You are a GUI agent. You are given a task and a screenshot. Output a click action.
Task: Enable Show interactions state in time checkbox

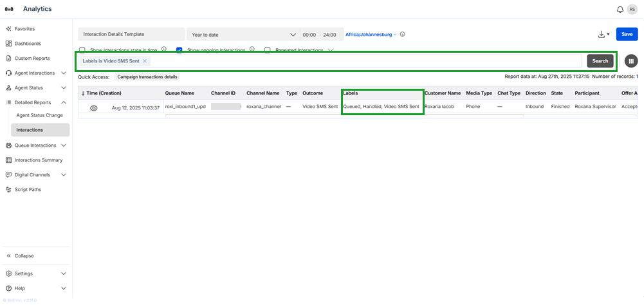click(x=82, y=50)
